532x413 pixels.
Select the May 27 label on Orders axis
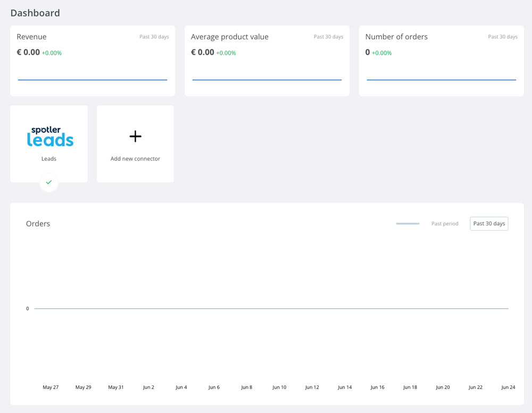pos(51,387)
